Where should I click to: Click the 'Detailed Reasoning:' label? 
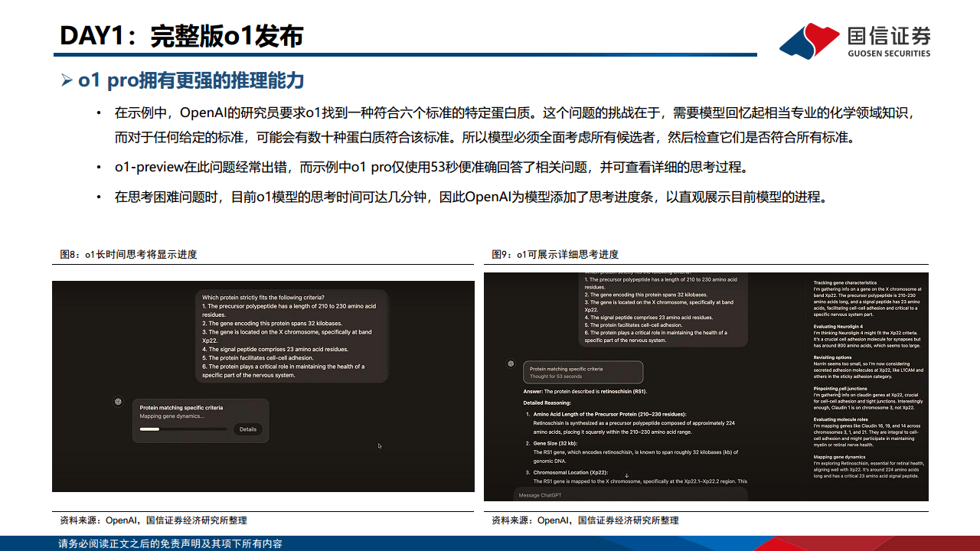(x=547, y=403)
